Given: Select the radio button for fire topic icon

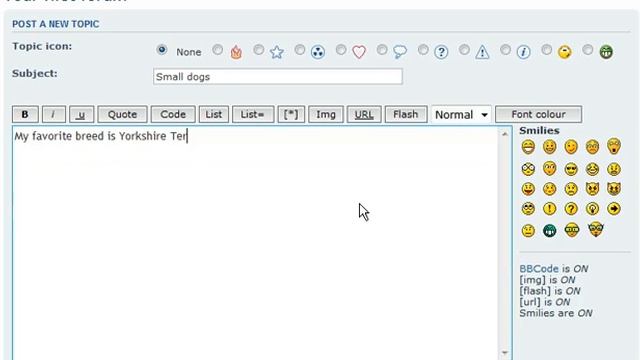Looking at the screenshot, I should click(218, 50).
